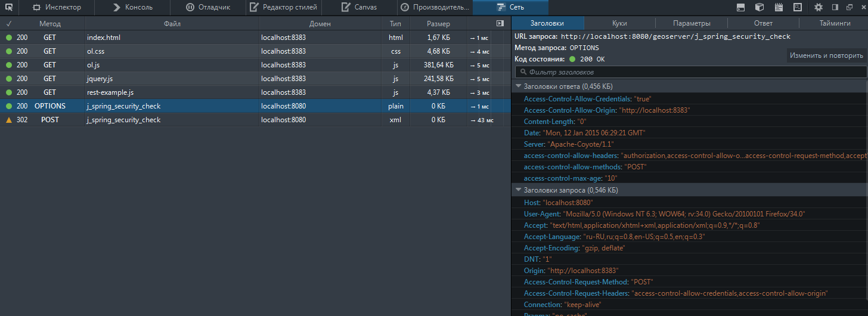
Task: Click localhost:8080 domain in xml row
Action: (x=284, y=120)
